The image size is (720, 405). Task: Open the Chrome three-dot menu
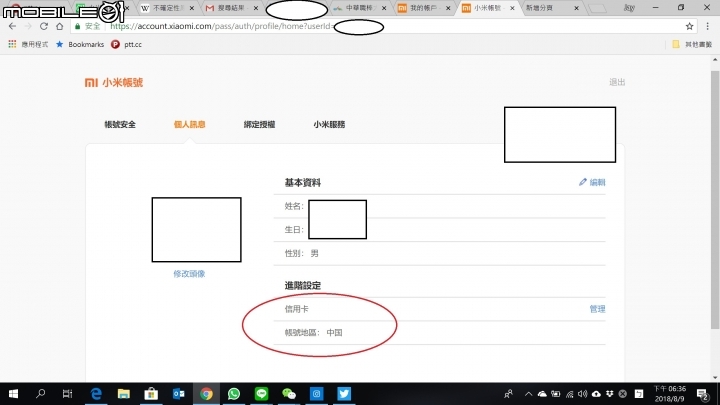tap(708, 26)
